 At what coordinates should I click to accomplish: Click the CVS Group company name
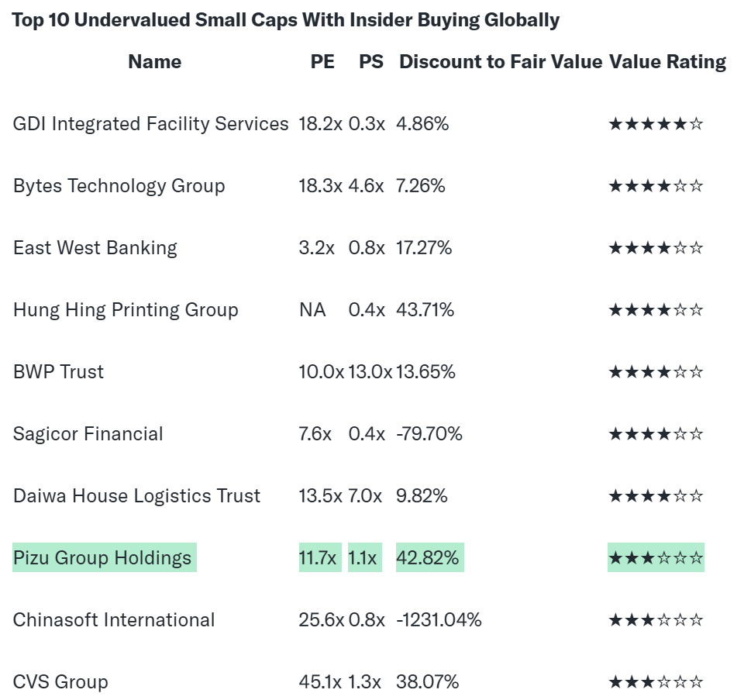pyautogui.click(x=60, y=682)
